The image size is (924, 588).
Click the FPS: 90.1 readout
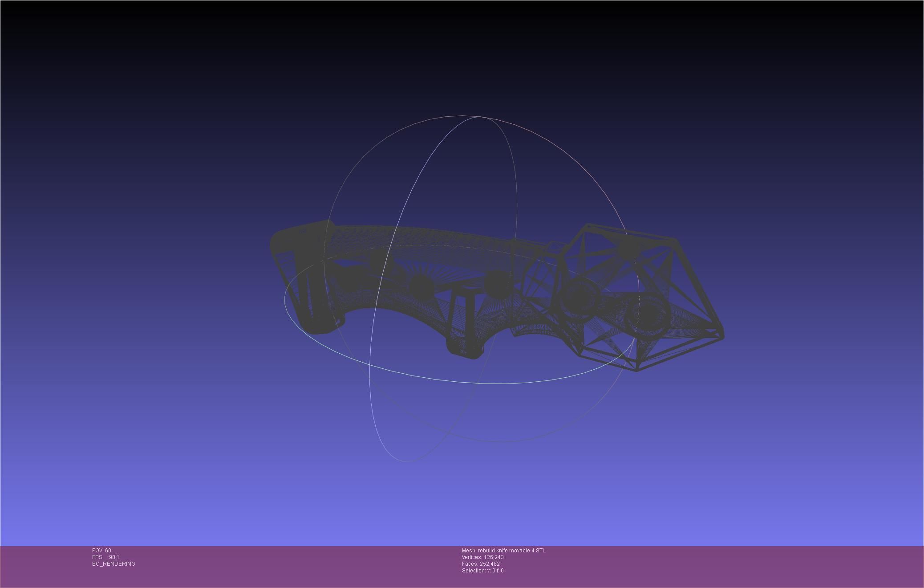pyautogui.click(x=105, y=557)
